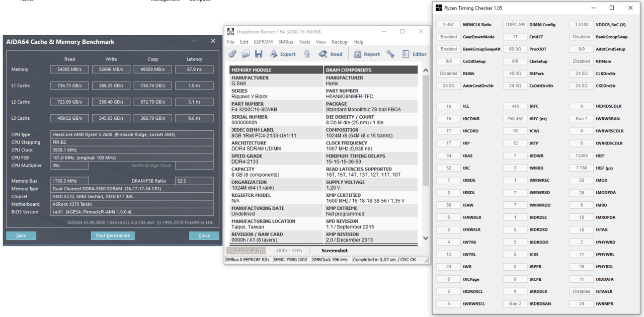Image resolution: width=644 pixels, height=317 pixels.
Task: Click the MEMCLK Ratio value 3 467
Action: [x=449, y=25]
